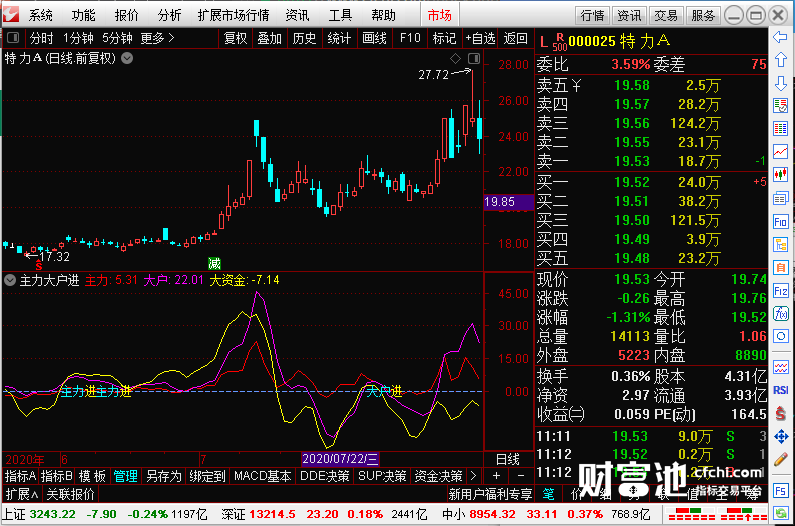Viewport: 795px width, 526px height.
Task: Open the f(x) formula sidebar icon
Action: pos(780,313)
